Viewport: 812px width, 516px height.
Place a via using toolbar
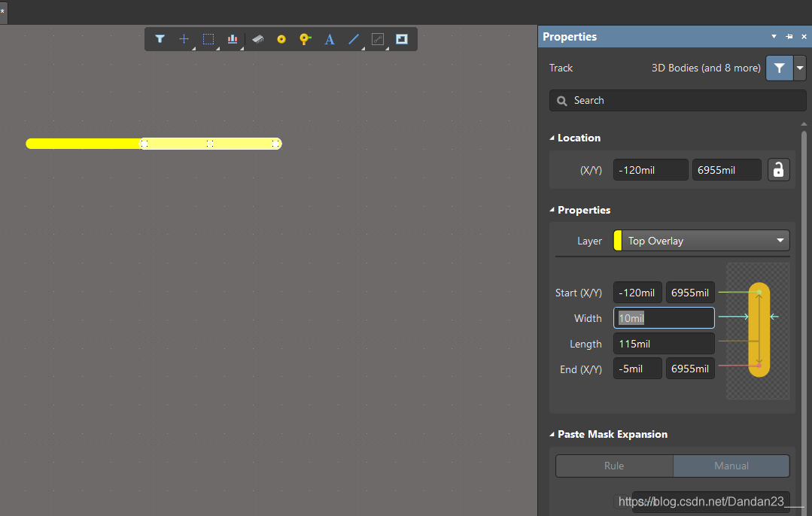pos(305,39)
